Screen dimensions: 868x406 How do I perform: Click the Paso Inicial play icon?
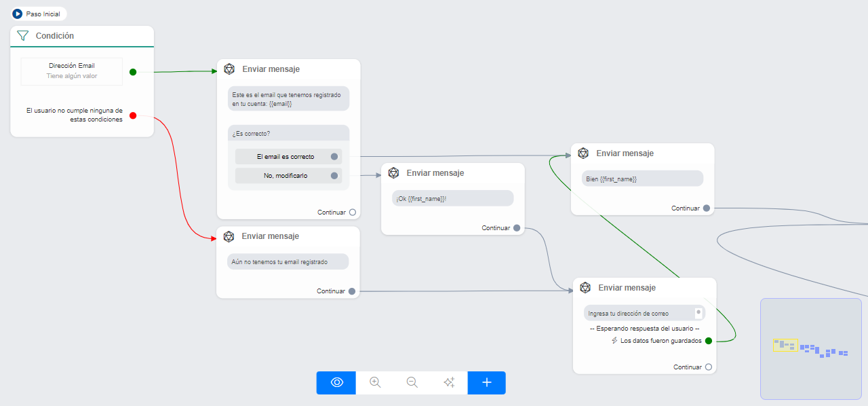tap(18, 14)
